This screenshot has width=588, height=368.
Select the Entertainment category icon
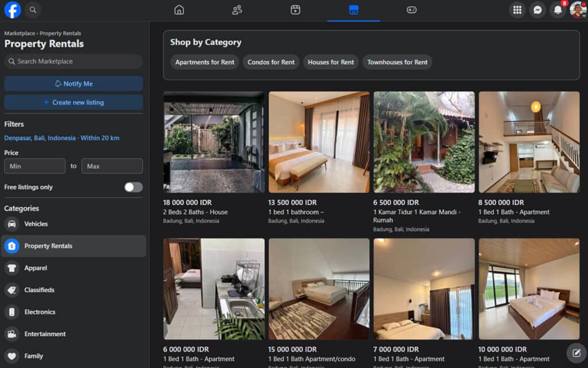pyautogui.click(x=12, y=334)
